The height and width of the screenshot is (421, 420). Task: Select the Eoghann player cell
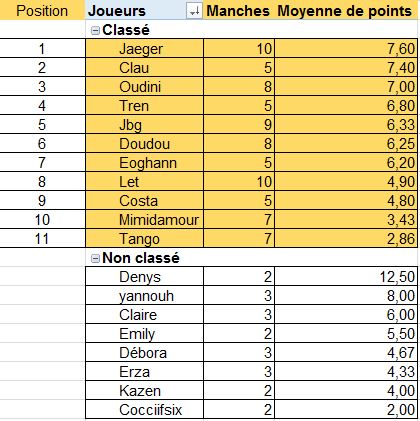click(144, 163)
